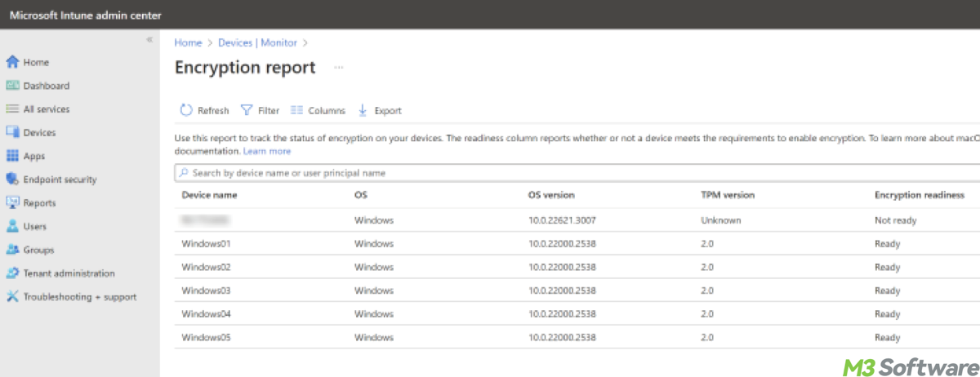Click the Troubleshooting + support wrench icon
The width and height of the screenshot is (980, 377).
point(12,297)
